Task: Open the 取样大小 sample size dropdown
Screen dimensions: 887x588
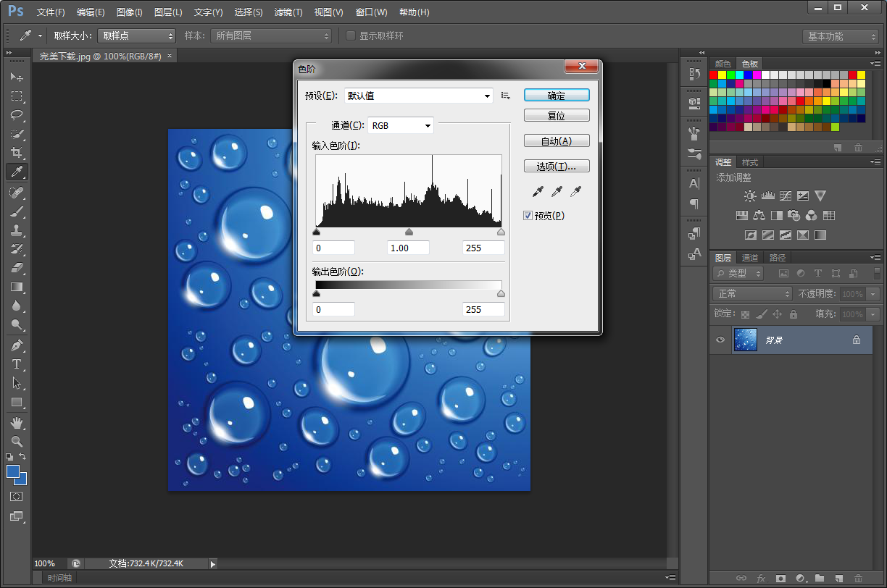Action: tap(137, 35)
